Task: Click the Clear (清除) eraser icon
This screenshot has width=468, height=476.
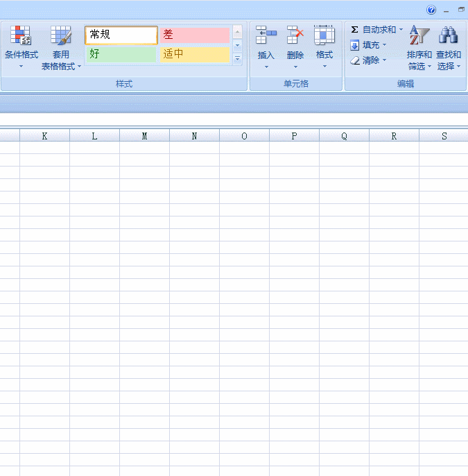Action: tap(355, 60)
